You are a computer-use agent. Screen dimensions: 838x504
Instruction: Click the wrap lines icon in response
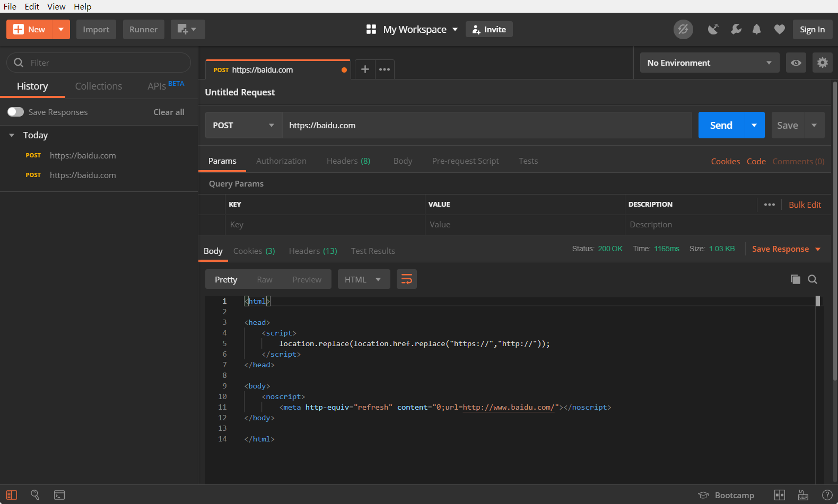pos(407,279)
